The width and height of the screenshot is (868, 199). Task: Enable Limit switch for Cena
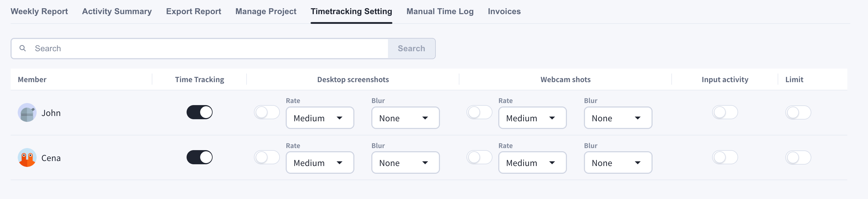point(798,157)
